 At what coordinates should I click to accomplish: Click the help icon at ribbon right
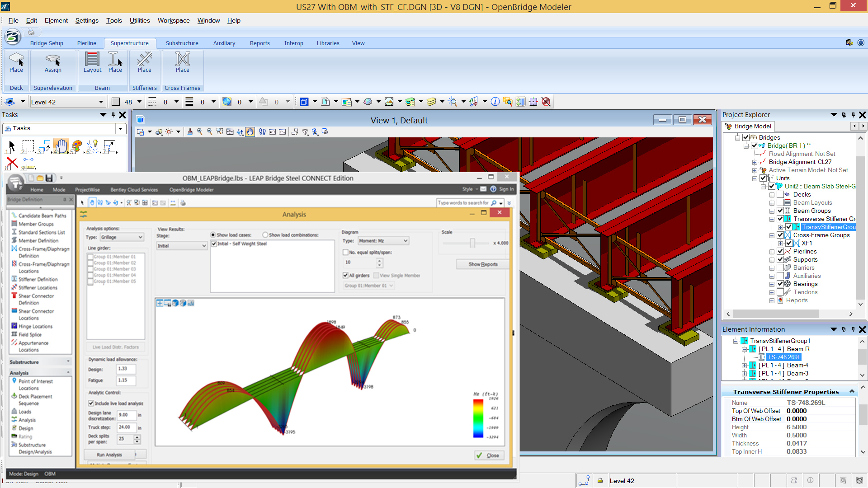click(x=861, y=42)
